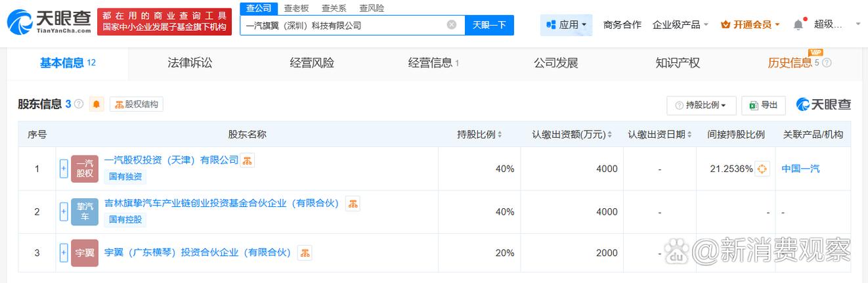Select the 知识产权 tab

[x=678, y=63]
